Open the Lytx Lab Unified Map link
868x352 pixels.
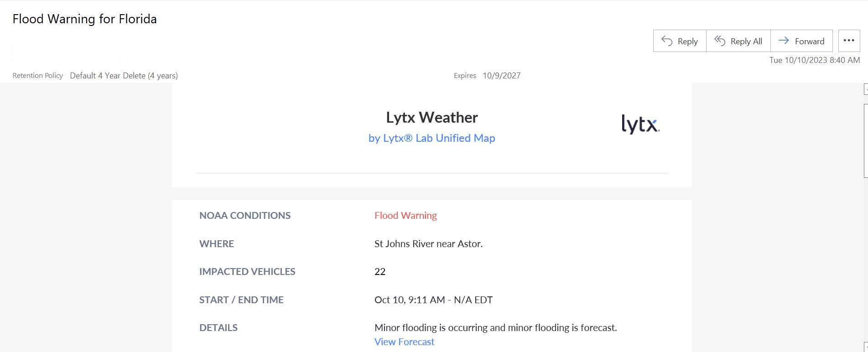tap(431, 138)
